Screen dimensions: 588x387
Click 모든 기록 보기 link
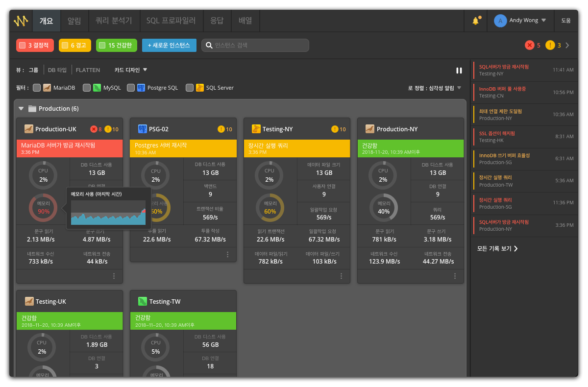point(497,248)
